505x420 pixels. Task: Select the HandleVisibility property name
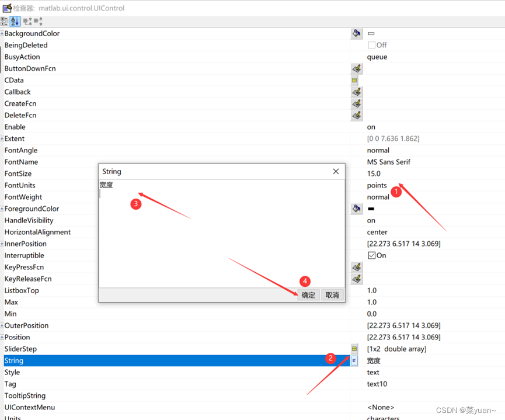tap(29, 220)
